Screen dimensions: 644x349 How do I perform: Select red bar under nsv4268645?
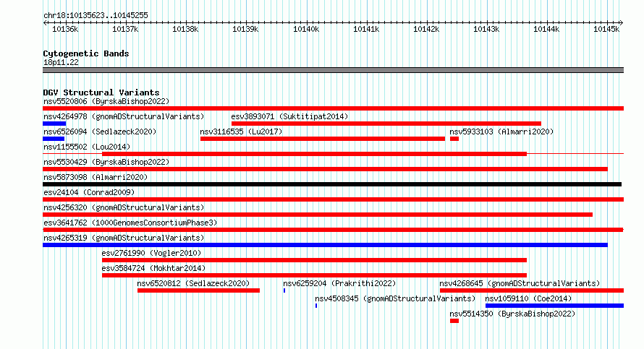(532, 290)
